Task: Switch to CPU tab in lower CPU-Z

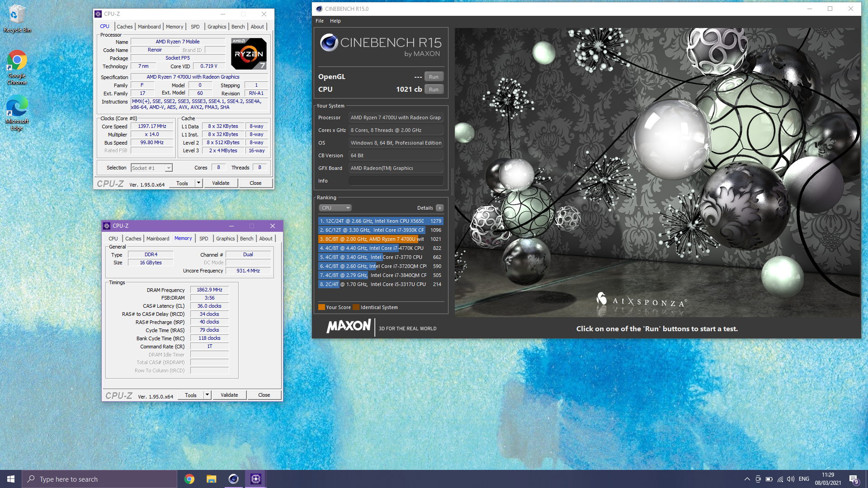Action: [x=113, y=239]
